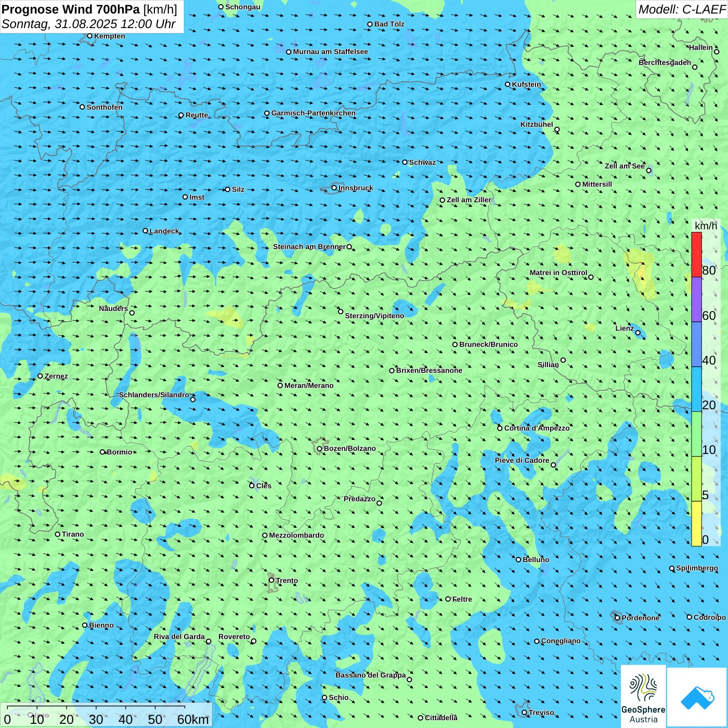
Task: Click the Tirano city label
Action: click(x=73, y=534)
